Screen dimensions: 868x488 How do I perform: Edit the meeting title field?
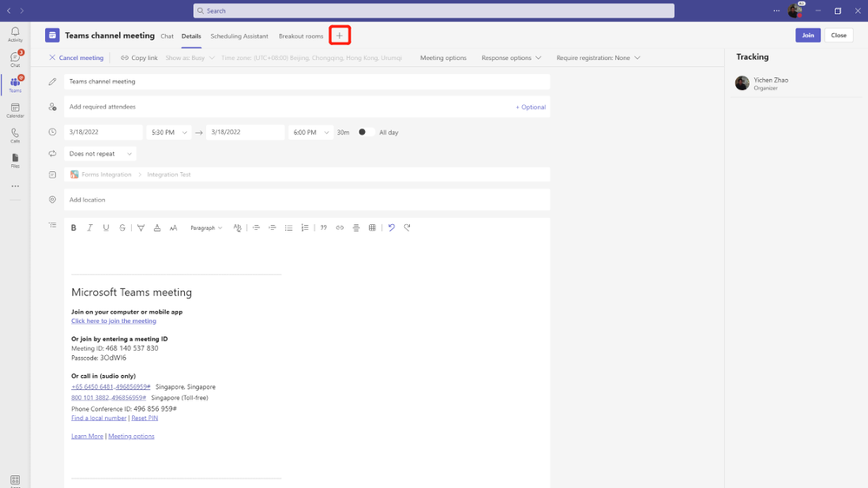307,82
